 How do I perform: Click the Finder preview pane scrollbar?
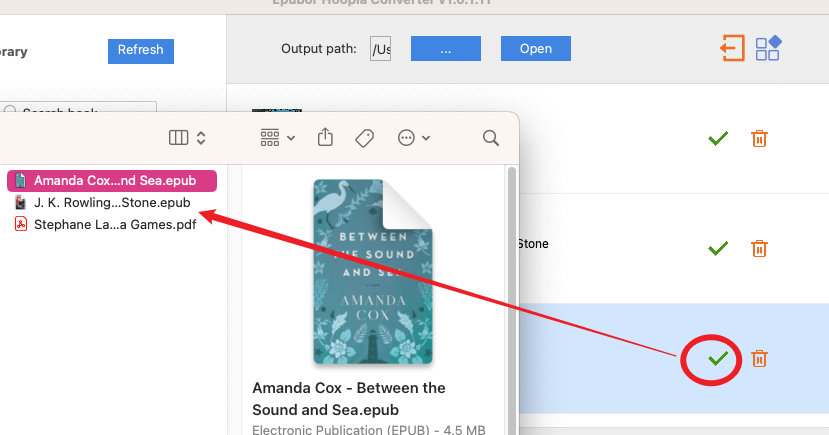[511, 299]
